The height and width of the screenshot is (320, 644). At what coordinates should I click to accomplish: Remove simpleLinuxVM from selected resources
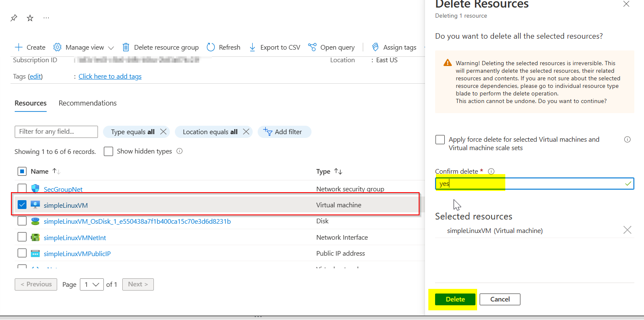(627, 230)
